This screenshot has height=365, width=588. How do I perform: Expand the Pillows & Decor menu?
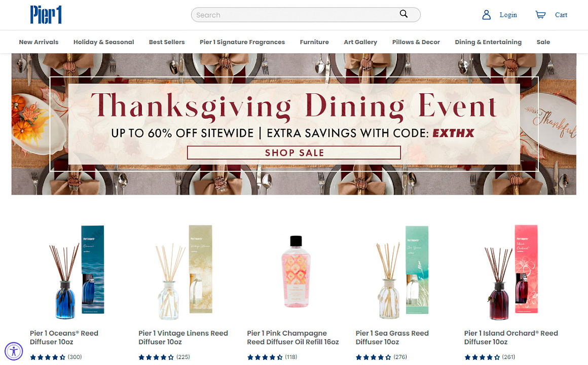click(416, 42)
